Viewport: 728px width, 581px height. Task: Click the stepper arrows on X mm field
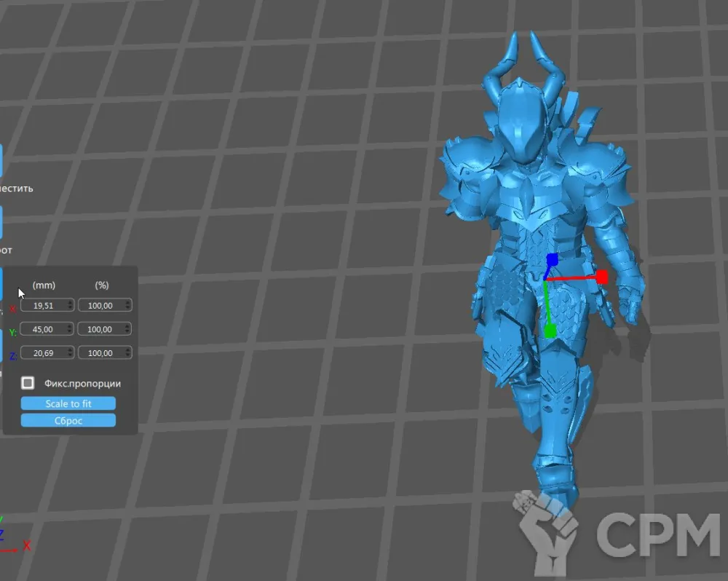[69, 306]
